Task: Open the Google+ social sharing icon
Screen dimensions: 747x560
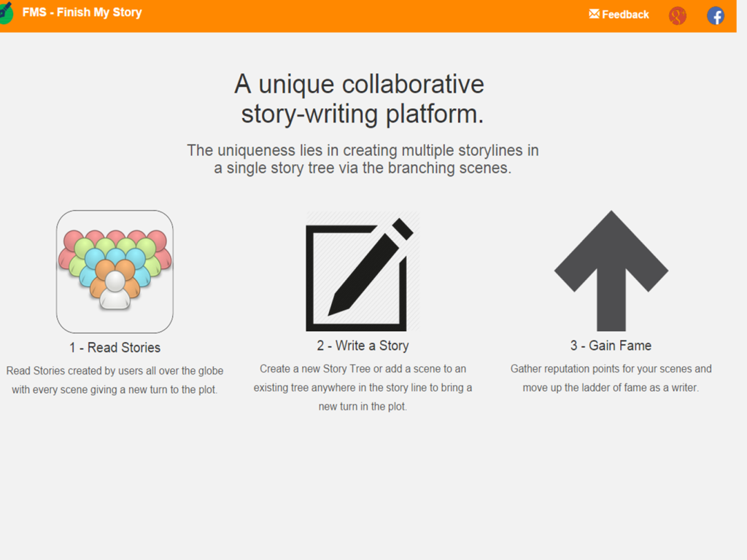Action: click(677, 15)
